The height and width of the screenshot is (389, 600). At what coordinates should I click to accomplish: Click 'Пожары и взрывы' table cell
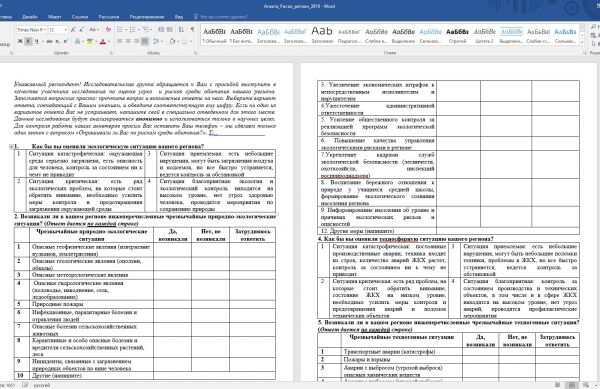pos(402,360)
